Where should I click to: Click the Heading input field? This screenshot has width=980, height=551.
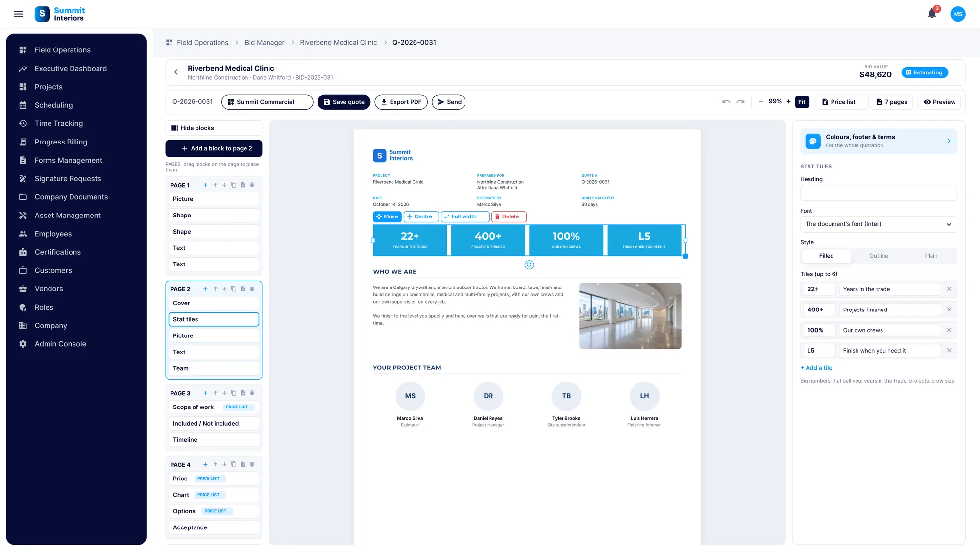point(879,193)
